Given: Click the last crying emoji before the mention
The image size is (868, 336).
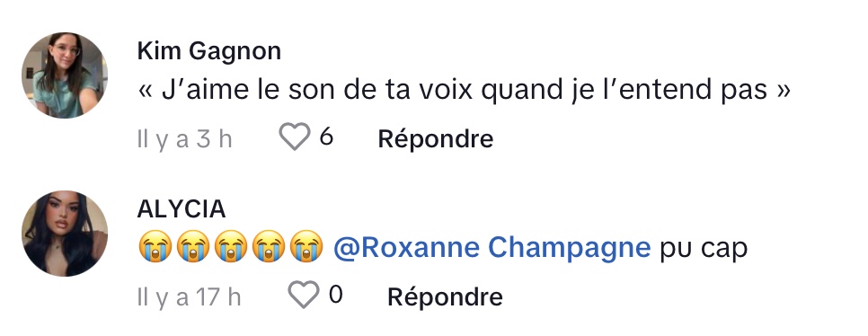Looking at the screenshot, I should 306,246.
